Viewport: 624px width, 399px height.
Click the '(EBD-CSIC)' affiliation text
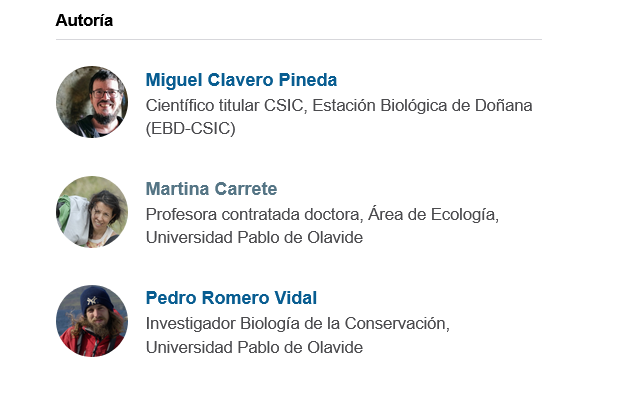191,129
